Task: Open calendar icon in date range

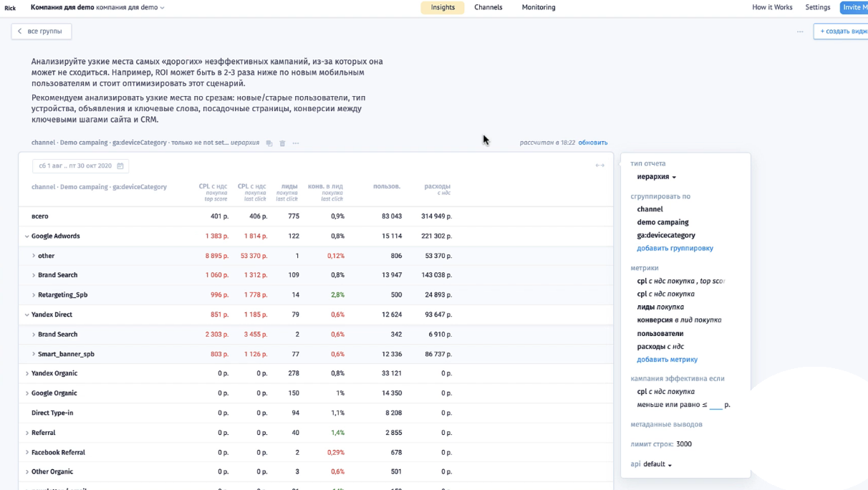Action: click(x=120, y=166)
